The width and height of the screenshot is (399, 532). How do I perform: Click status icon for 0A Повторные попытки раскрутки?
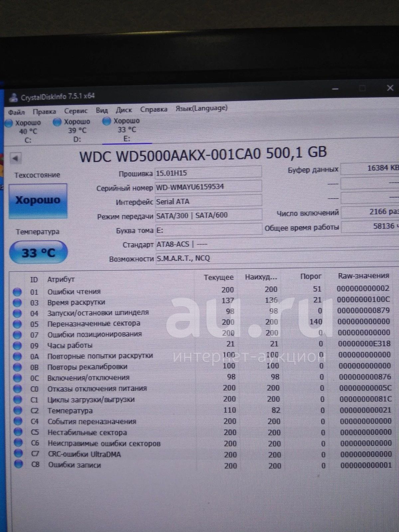[x=17, y=356]
